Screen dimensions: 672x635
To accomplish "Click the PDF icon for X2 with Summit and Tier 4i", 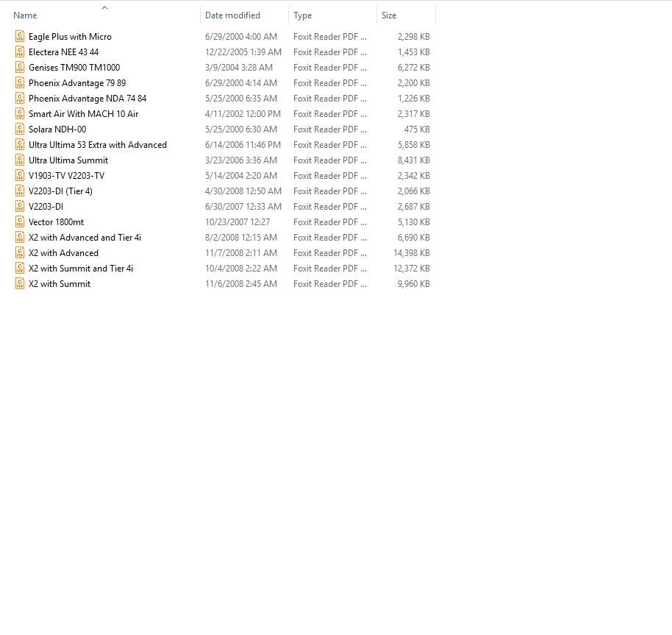I will click(x=20, y=268).
